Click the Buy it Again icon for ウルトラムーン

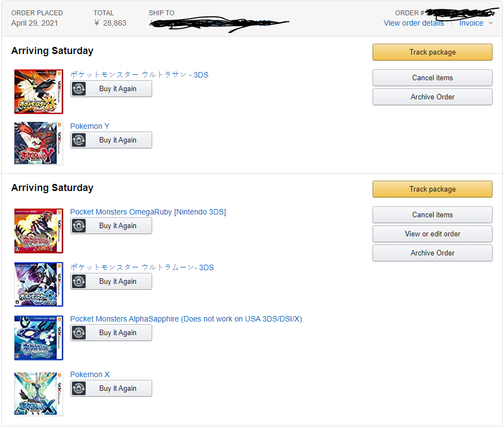click(x=79, y=282)
